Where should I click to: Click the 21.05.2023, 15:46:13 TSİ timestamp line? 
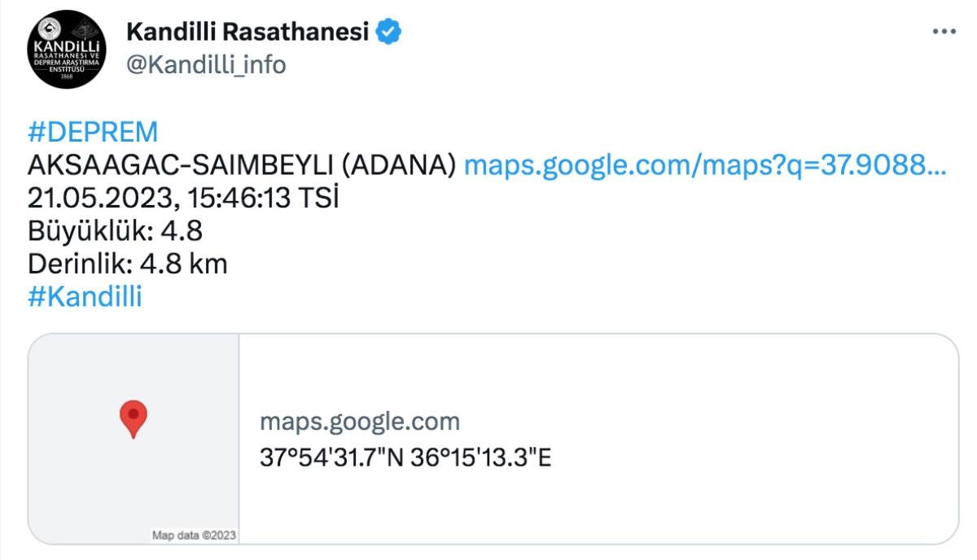[182, 199]
